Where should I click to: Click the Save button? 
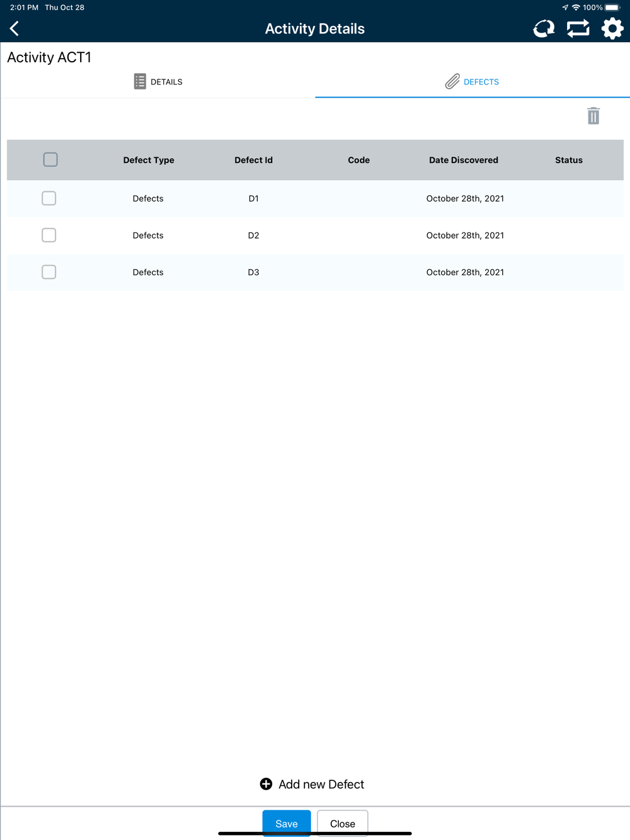[287, 823]
